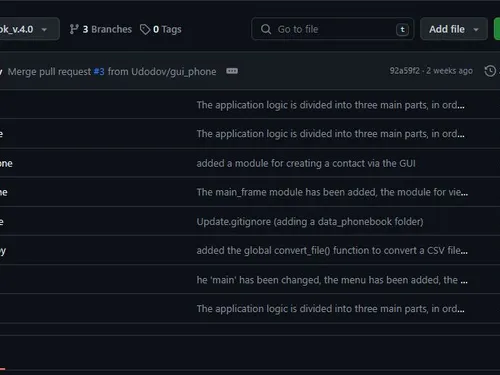Open commit "he 'main' has been changed"

click(332, 280)
